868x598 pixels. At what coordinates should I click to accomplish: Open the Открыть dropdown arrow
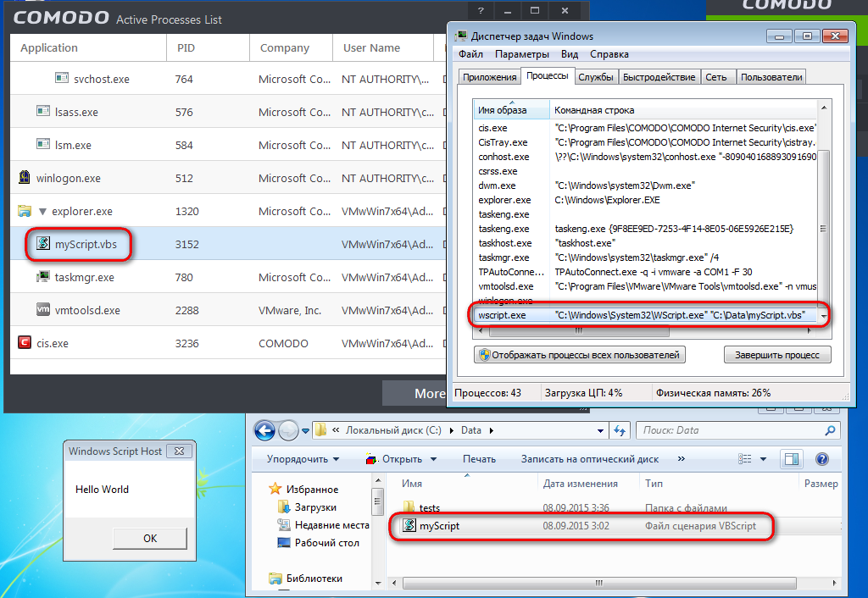point(433,459)
